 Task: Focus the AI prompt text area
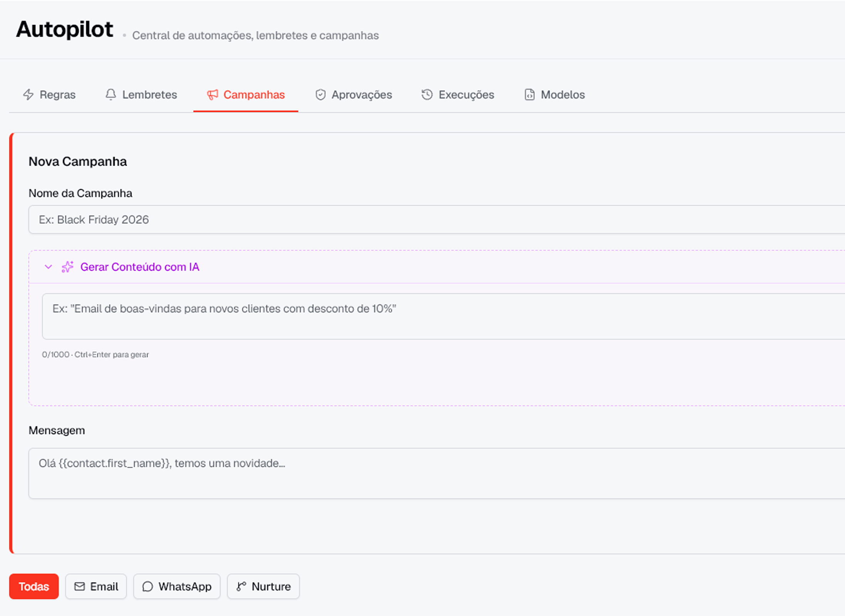(443, 316)
